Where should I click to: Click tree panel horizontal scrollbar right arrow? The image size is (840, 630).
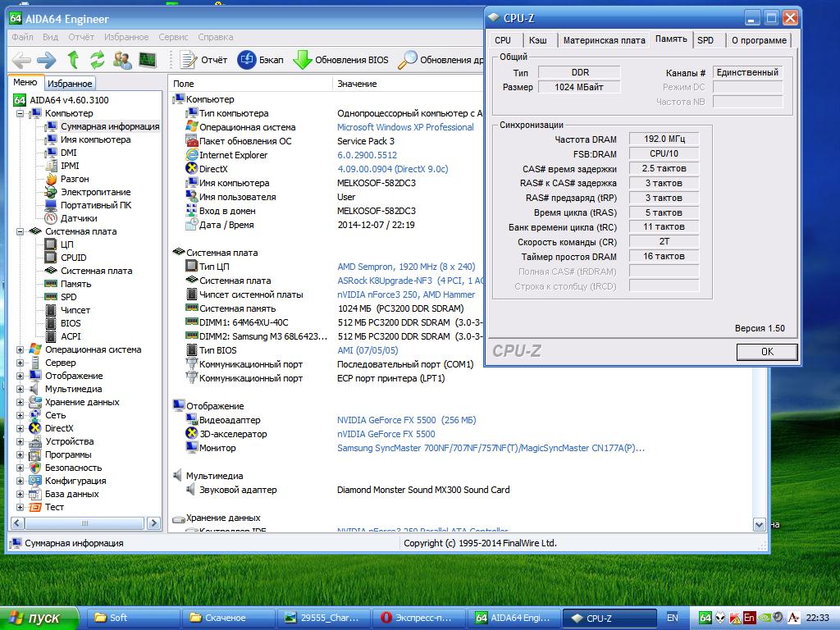tap(153, 523)
